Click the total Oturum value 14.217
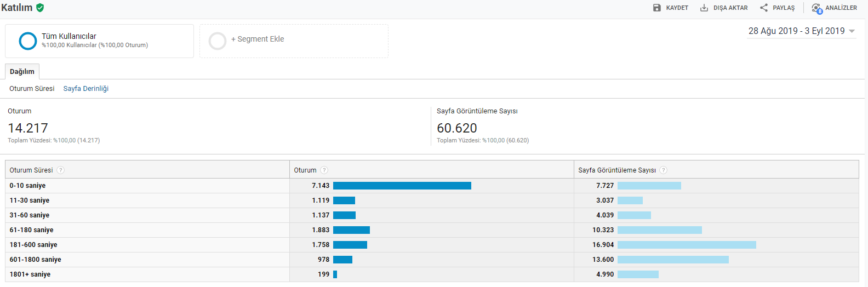 (x=28, y=128)
